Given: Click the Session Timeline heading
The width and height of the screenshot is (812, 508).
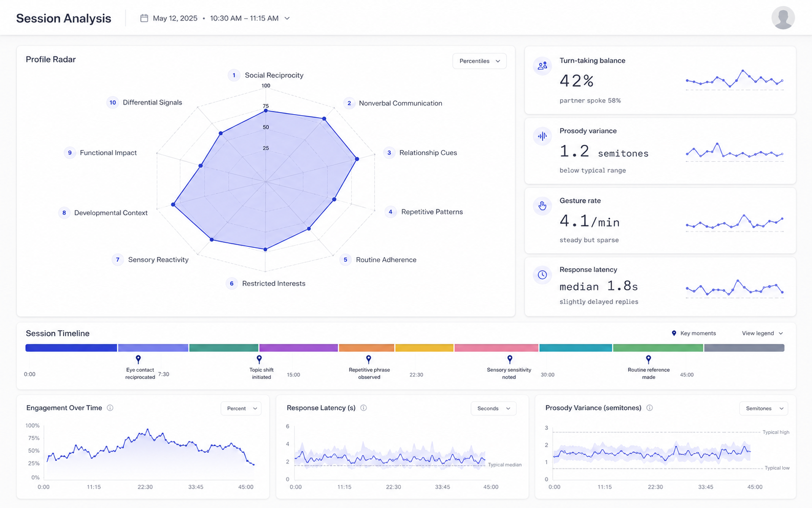Looking at the screenshot, I should pyautogui.click(x=58, y=333).
